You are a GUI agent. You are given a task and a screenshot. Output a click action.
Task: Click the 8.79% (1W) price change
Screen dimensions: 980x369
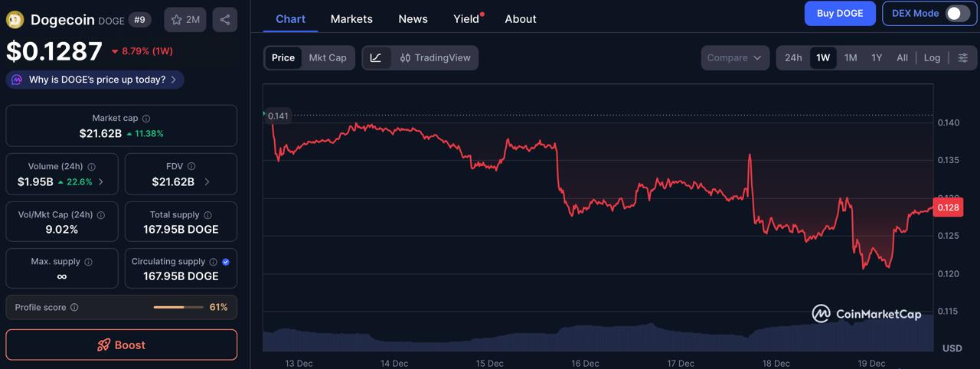pos(142,51)
